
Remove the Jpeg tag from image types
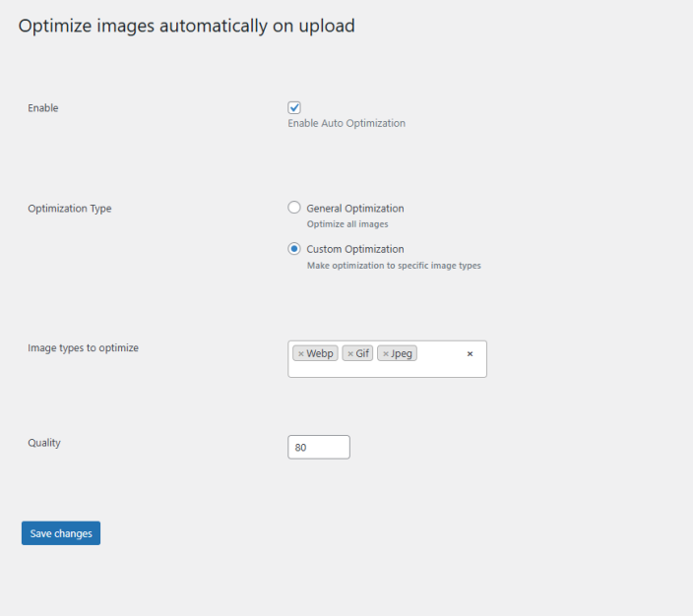(386, 354)
